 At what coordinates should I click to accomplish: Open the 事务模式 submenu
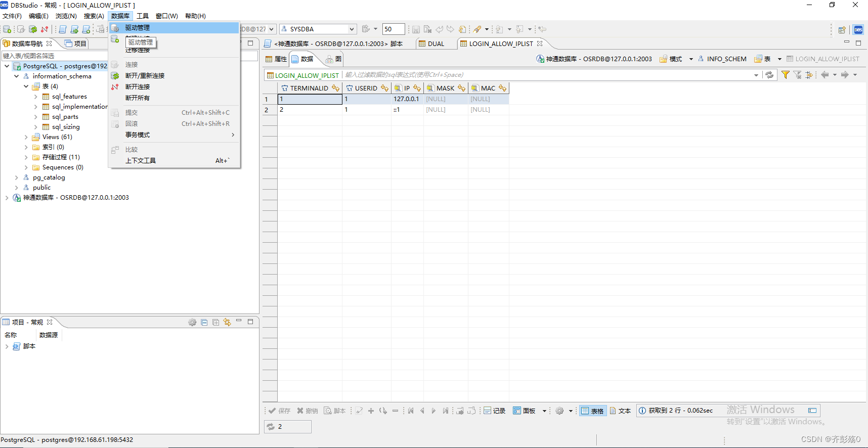coord(175,135)
